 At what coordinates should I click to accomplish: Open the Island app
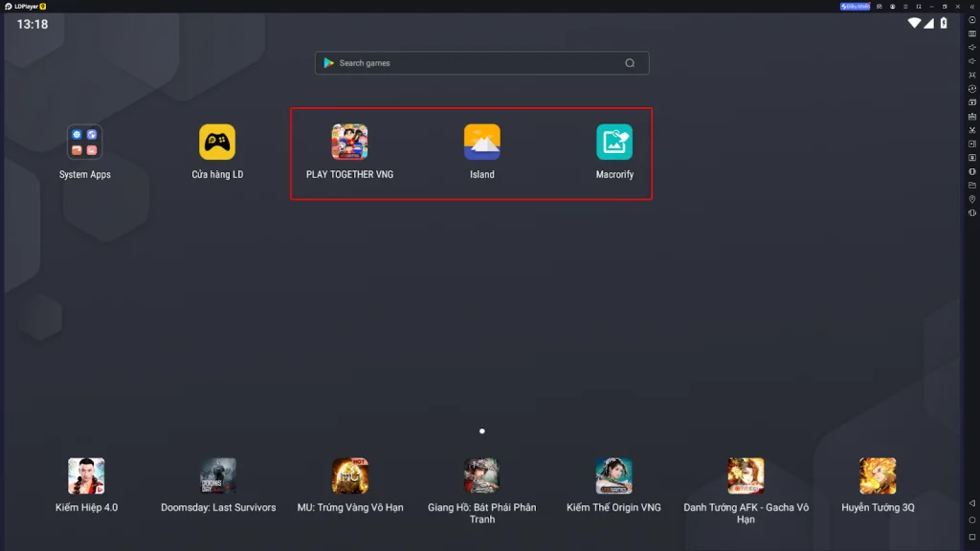click(x=482, y=143)
